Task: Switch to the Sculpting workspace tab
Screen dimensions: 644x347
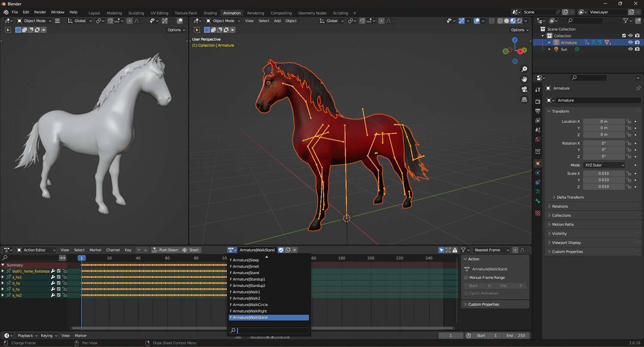Action: point(136,13)
